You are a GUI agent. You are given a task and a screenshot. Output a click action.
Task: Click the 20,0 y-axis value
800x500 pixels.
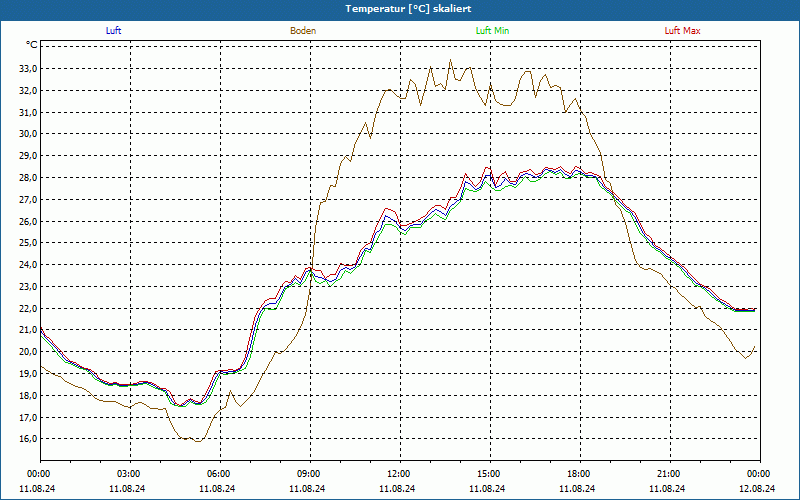tap(27, 352)
